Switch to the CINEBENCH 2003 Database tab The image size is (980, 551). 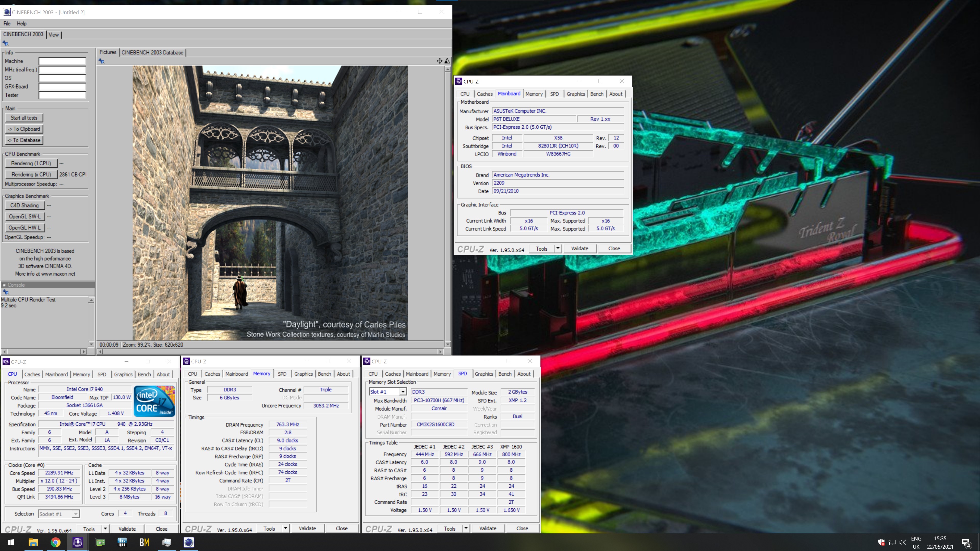[x=152, y=53]
